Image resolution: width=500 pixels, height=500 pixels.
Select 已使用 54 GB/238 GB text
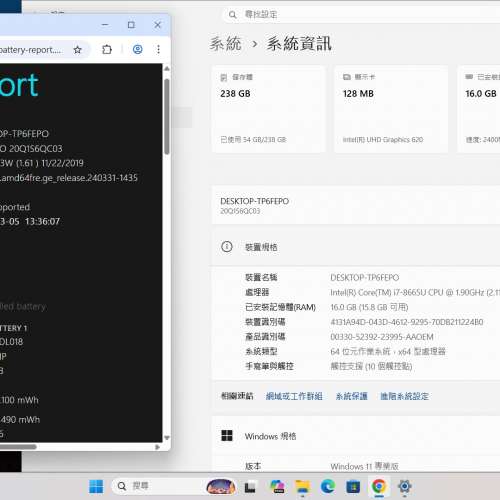(x=253, y=140)
